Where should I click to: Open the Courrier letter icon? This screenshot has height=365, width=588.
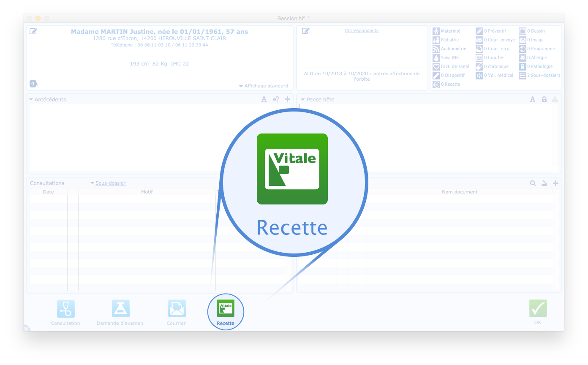pos(176,309)
